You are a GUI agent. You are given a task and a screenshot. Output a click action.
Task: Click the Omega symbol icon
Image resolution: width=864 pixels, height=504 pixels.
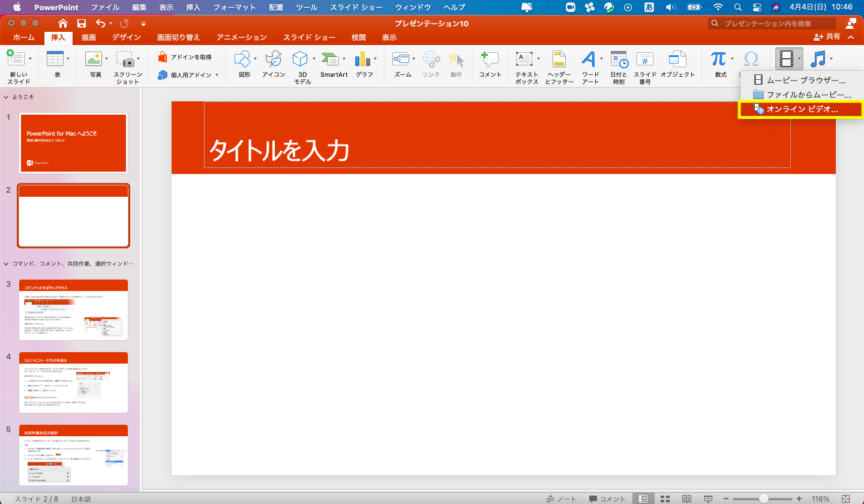click(751, 59)
